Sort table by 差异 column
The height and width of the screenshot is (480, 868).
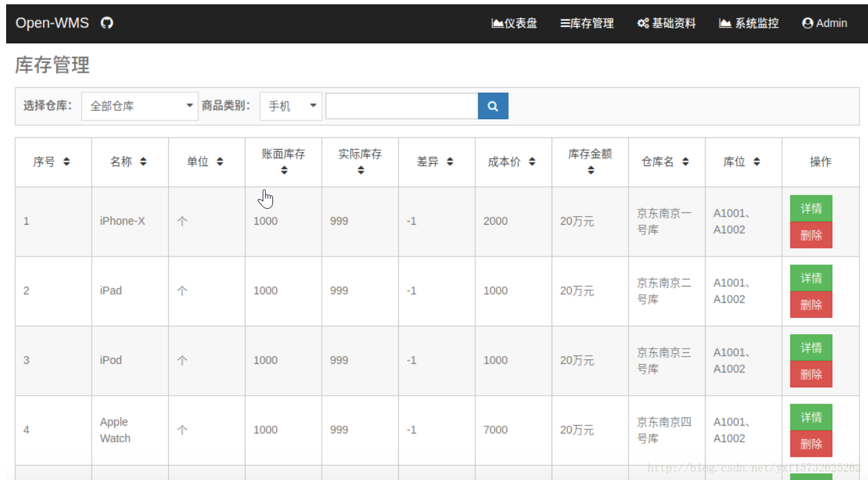coord(450,162)
